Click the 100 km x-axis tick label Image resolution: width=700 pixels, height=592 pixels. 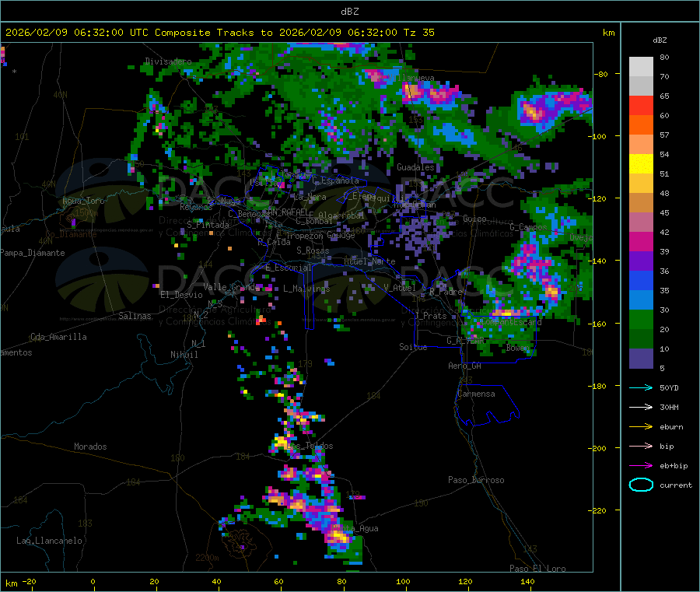tap(403, 581)
